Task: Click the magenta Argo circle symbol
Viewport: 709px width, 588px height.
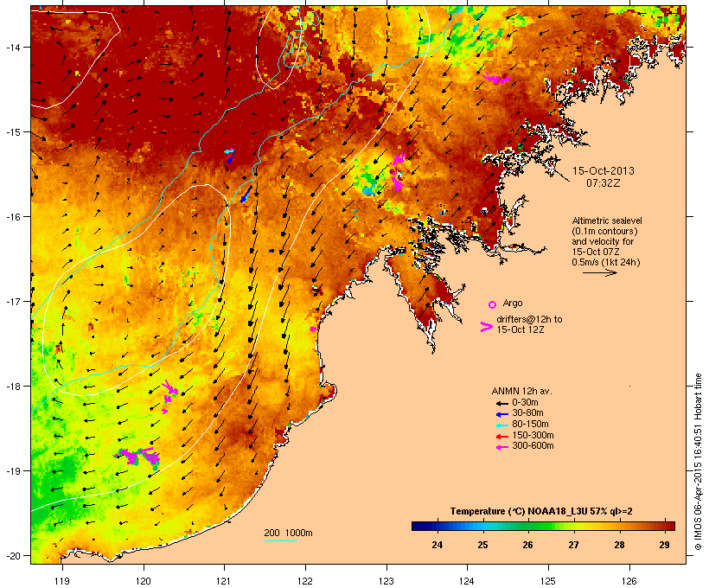Action: (x=493, y=304)
